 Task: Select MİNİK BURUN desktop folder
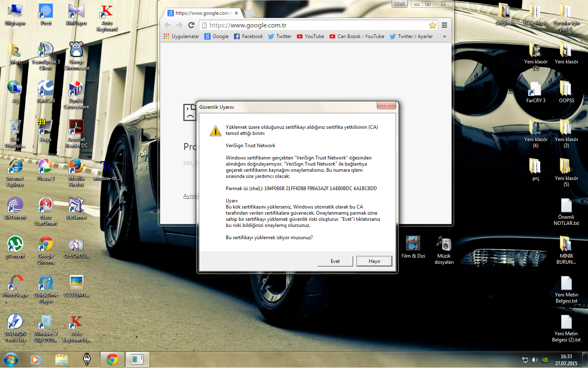(566, 250)
